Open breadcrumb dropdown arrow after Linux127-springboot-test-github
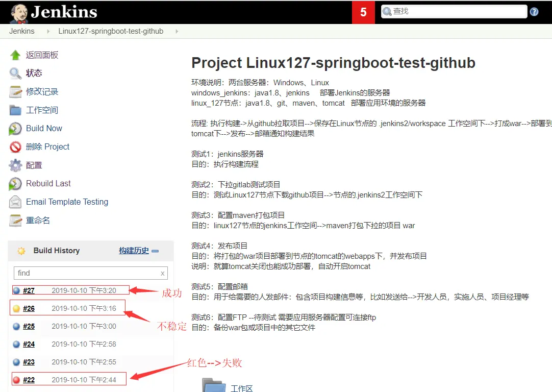This screenshot has height=392, width=552. pos(176,31)
